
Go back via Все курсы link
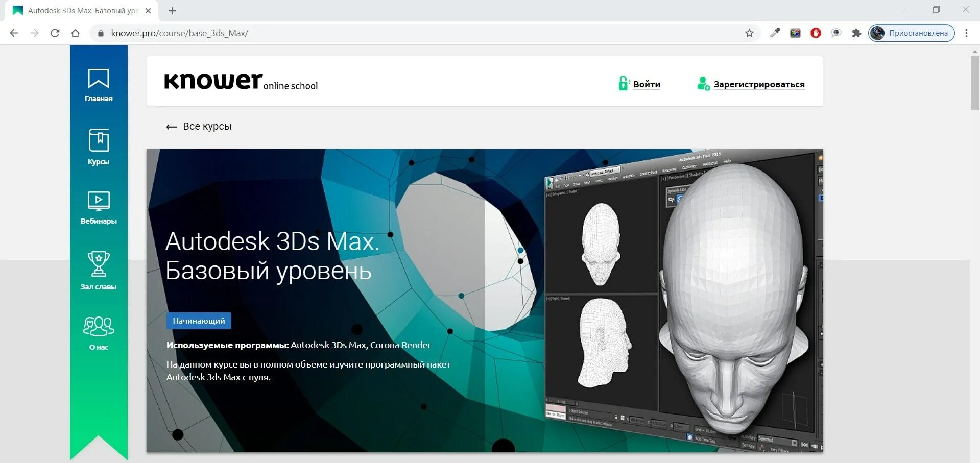pyautogui.click(x=199, y=126)
